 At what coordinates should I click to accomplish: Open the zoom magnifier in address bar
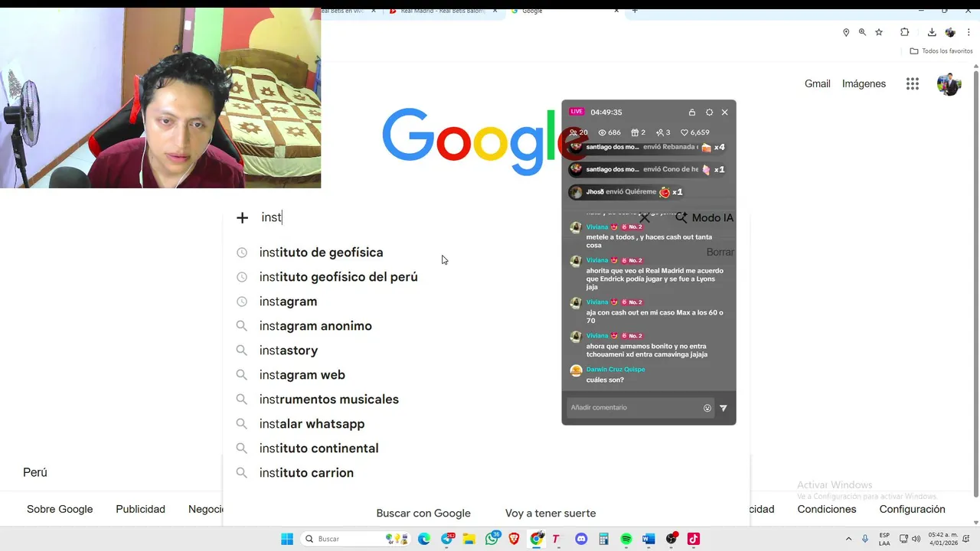(862, 32)
